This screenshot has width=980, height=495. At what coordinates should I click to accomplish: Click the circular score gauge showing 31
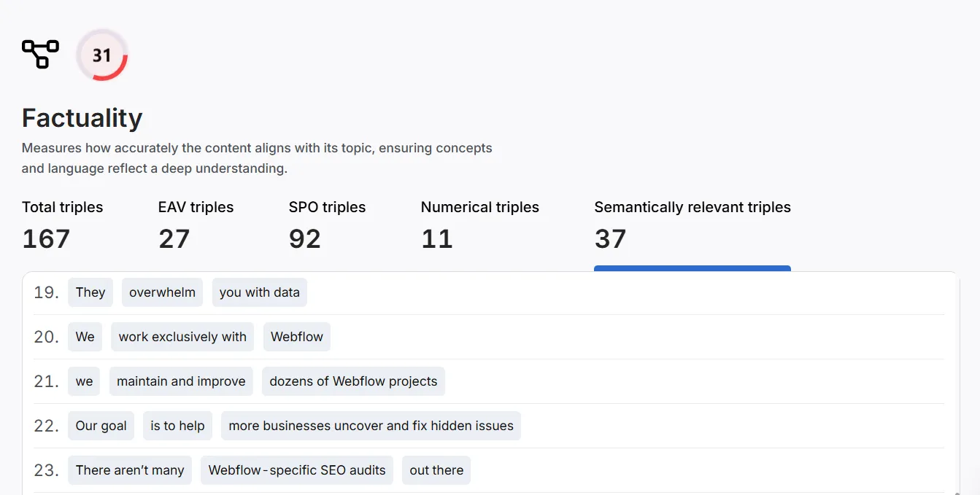[x=102, y=55]
